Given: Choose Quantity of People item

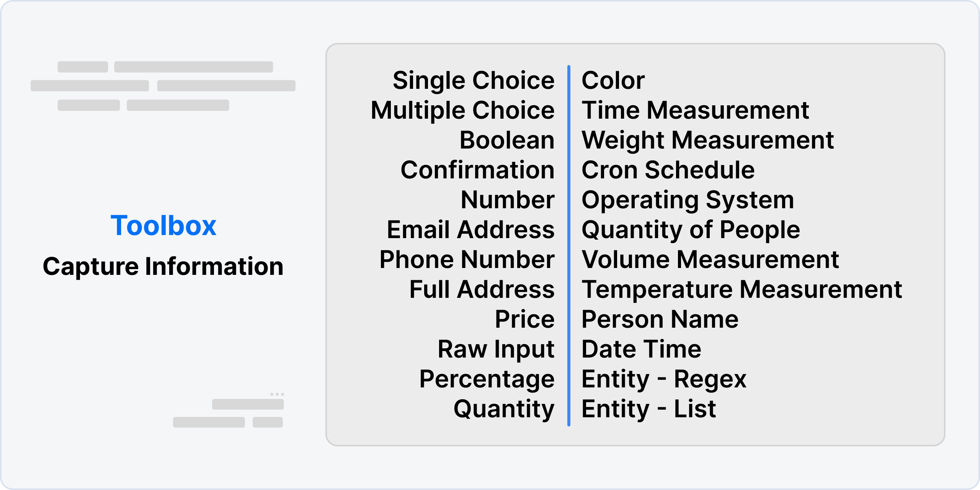Looking at the screenshot, I should [x=691, y=230].
